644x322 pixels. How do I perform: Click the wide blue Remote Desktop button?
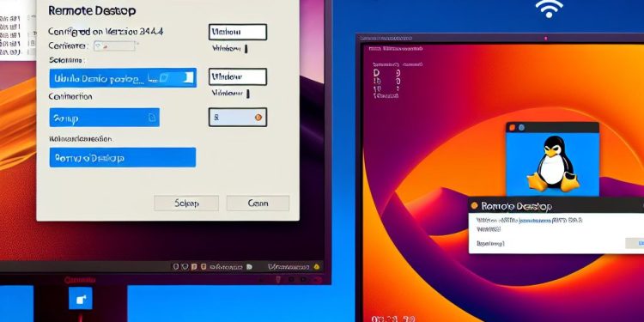tap(123, 158)
